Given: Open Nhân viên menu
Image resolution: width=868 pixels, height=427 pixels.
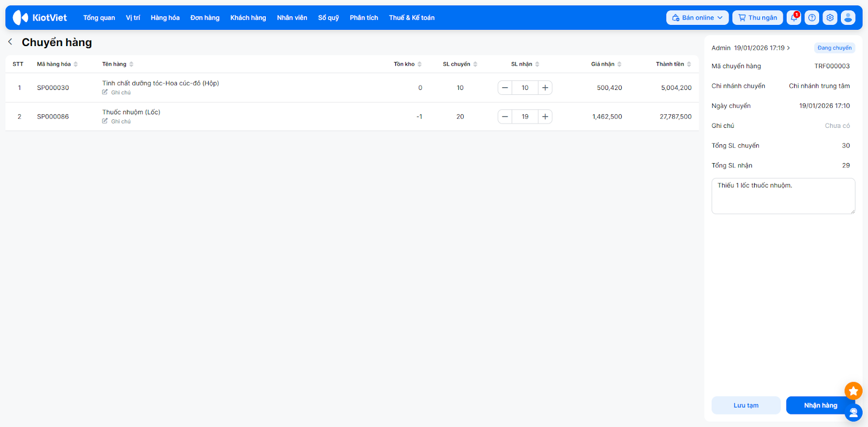Looking at the screenshot, I should (292, 17).
